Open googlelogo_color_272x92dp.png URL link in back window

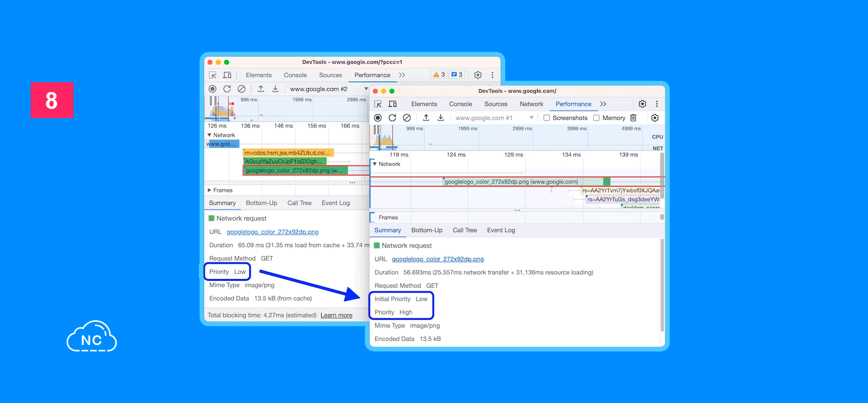click(x=273, y=232)
